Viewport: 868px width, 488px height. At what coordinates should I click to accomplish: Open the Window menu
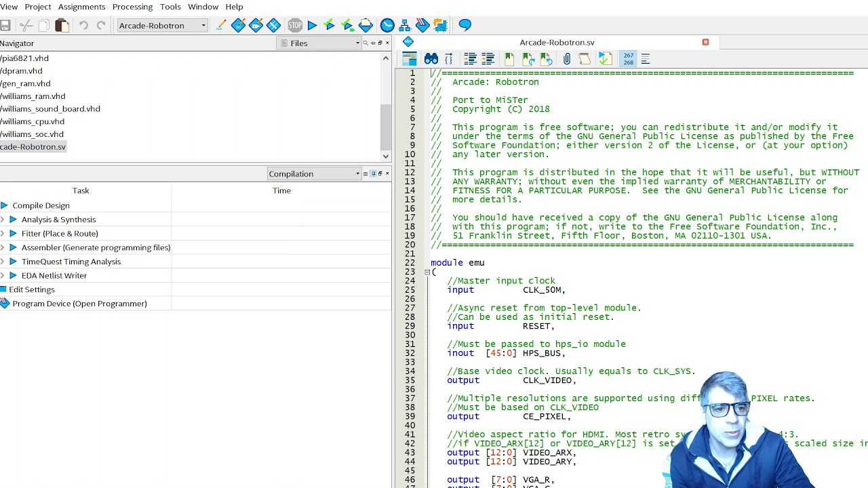pyautogui.click(x=203, y=7)
